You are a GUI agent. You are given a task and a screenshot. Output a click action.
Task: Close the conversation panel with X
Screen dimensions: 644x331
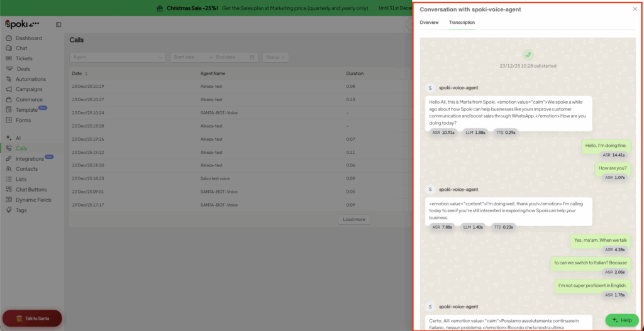pos(634,9)
